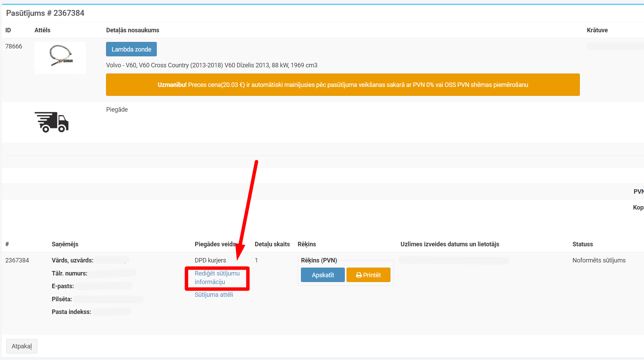Select the Saņēmējs column header
Screen dimensions: 644x360
[65, 244]
